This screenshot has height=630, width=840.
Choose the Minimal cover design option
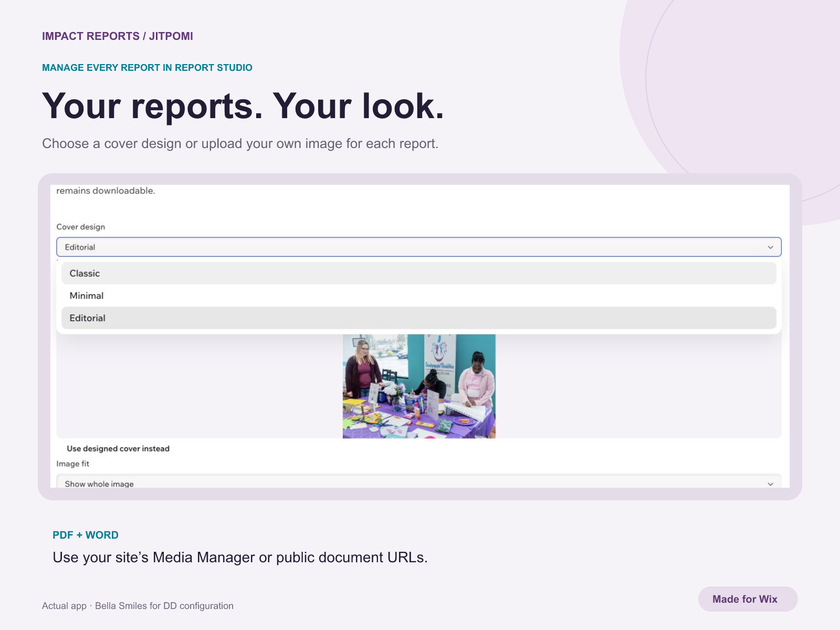418,296
